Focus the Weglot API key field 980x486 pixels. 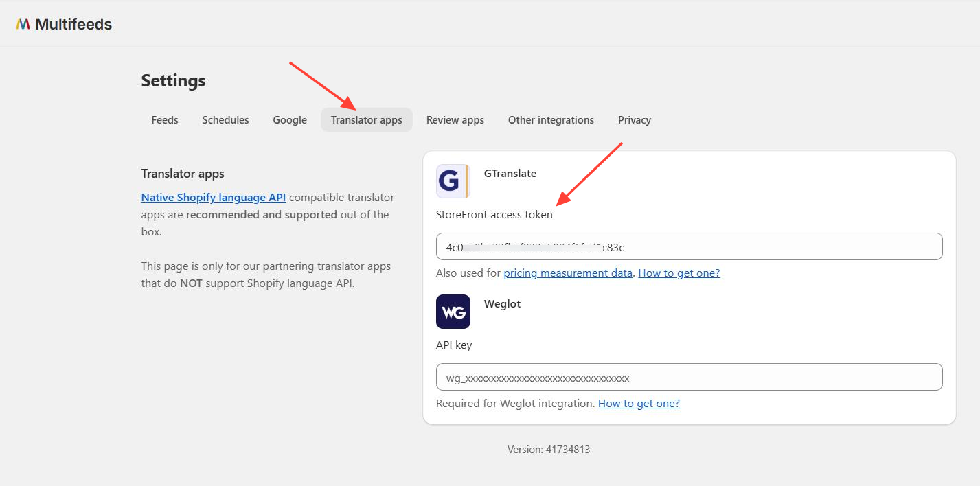(x=690, y=377)
